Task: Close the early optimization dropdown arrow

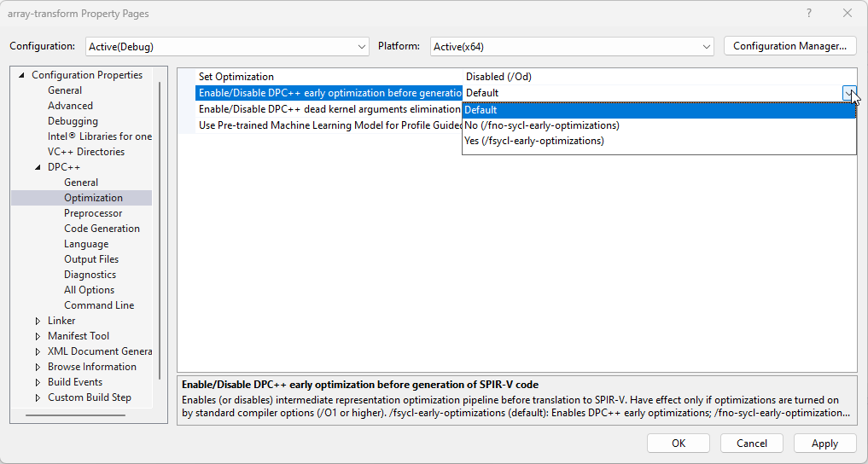Action: [x=848, y=93]
